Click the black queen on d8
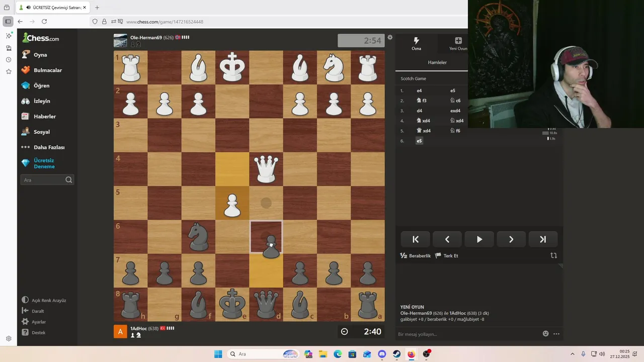This screenshot has height=362, width=644. click(266, 304)
